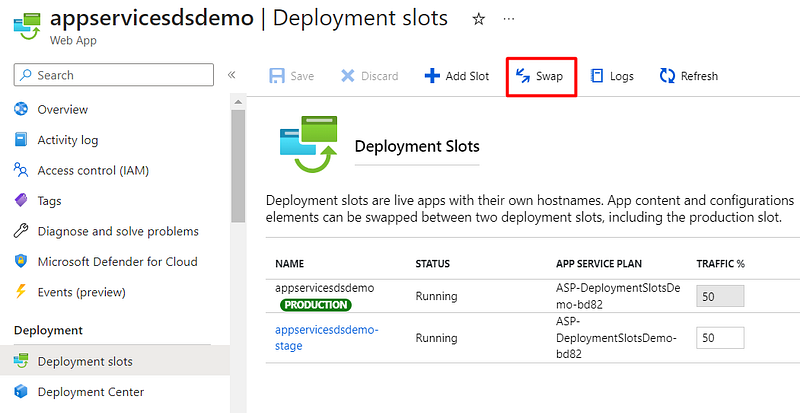Favorite this page with the star icon
This screenshot has height=413, width=800.
coord(478,19)
